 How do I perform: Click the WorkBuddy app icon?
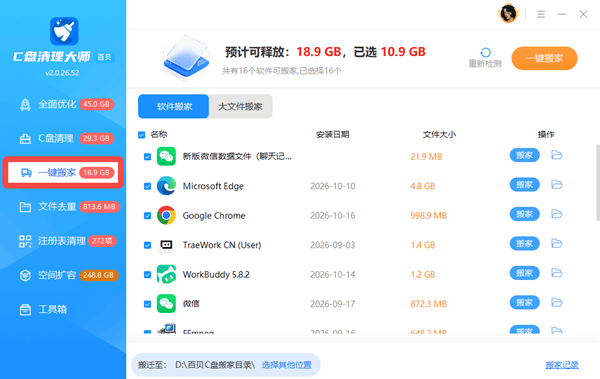point(166,274)
